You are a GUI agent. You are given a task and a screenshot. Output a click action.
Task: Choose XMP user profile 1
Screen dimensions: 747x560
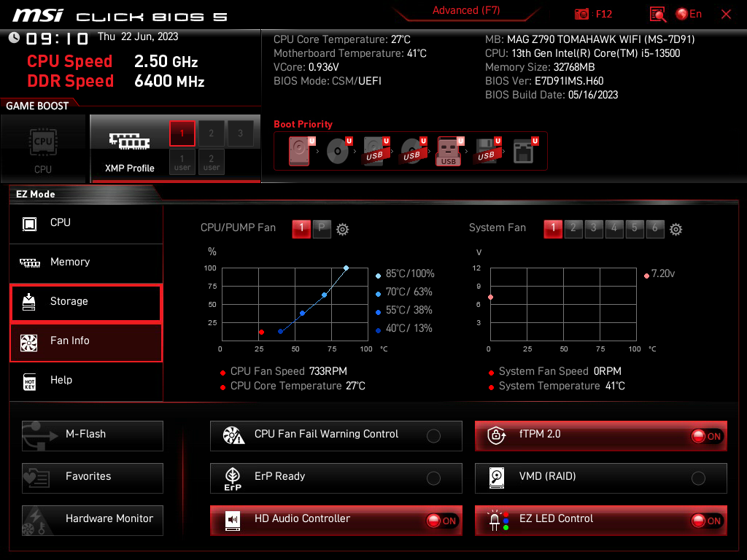(182, 163)
